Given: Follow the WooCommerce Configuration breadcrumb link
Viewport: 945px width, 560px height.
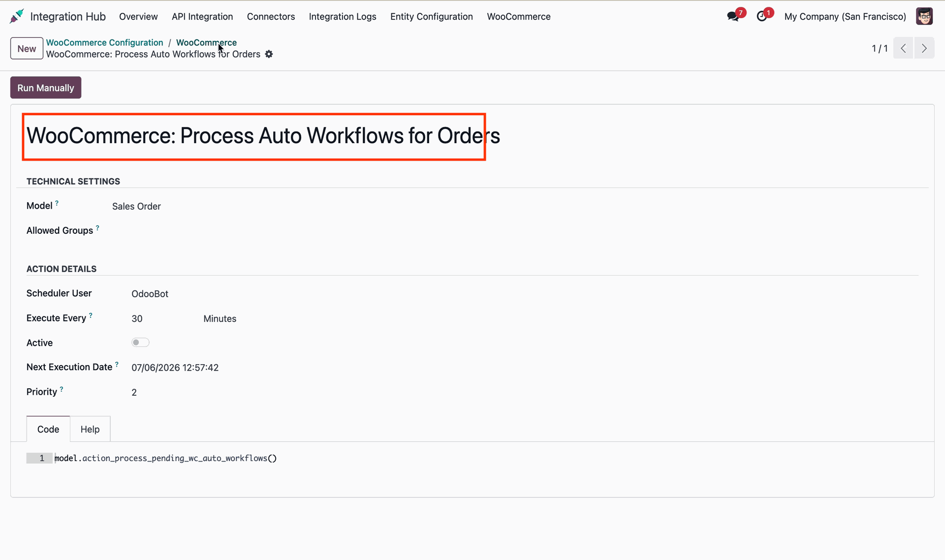Looking at the screenshot, I should tap(104, 42).
